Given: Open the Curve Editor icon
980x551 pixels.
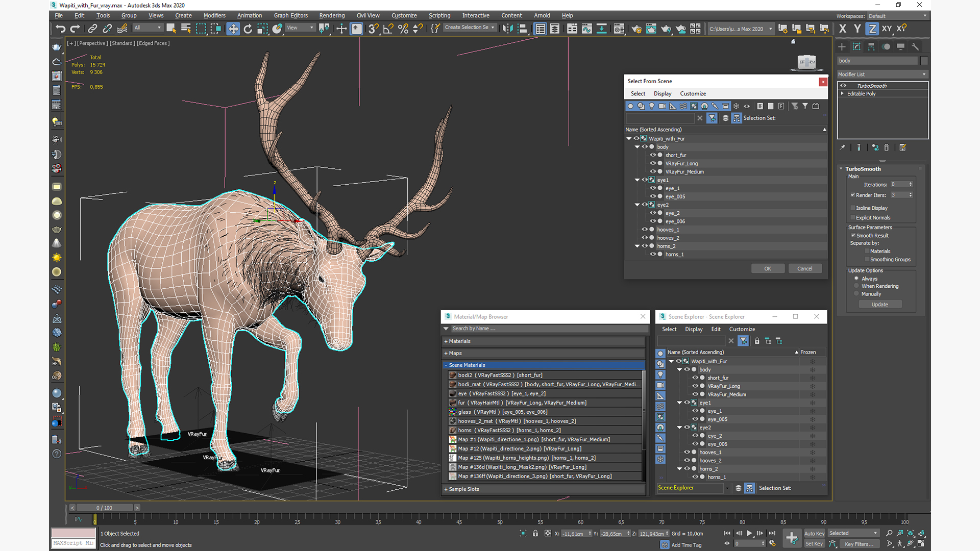Looking at the screenshot, I should coord(587,29).
